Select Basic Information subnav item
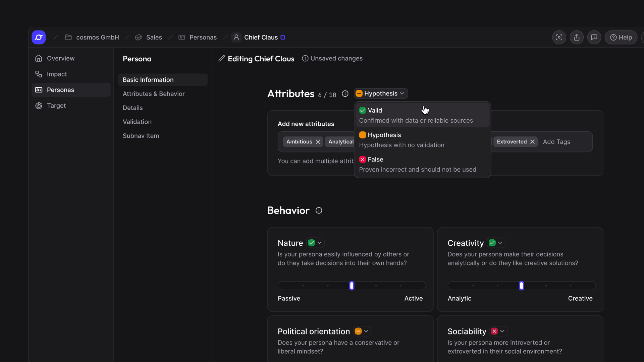 (x=163, y=80)
